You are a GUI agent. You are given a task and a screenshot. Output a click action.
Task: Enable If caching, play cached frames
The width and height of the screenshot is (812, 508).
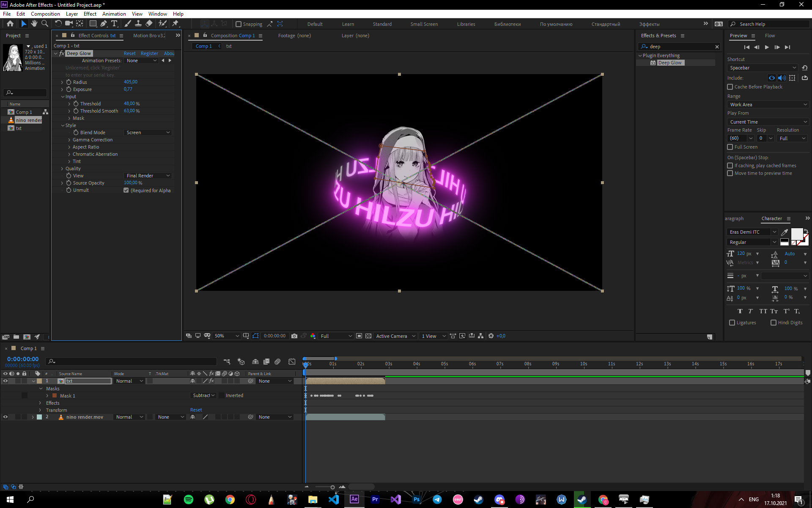(730, 166)
